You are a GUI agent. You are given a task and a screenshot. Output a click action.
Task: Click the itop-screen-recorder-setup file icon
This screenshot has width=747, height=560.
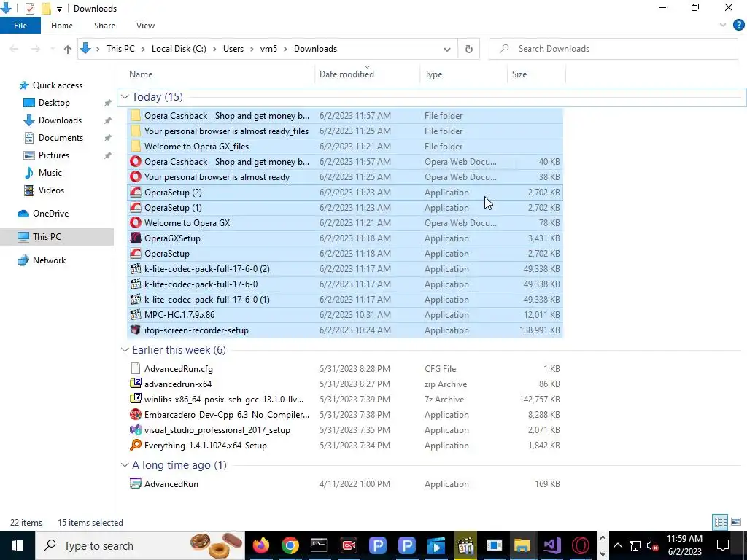(136, 330)
